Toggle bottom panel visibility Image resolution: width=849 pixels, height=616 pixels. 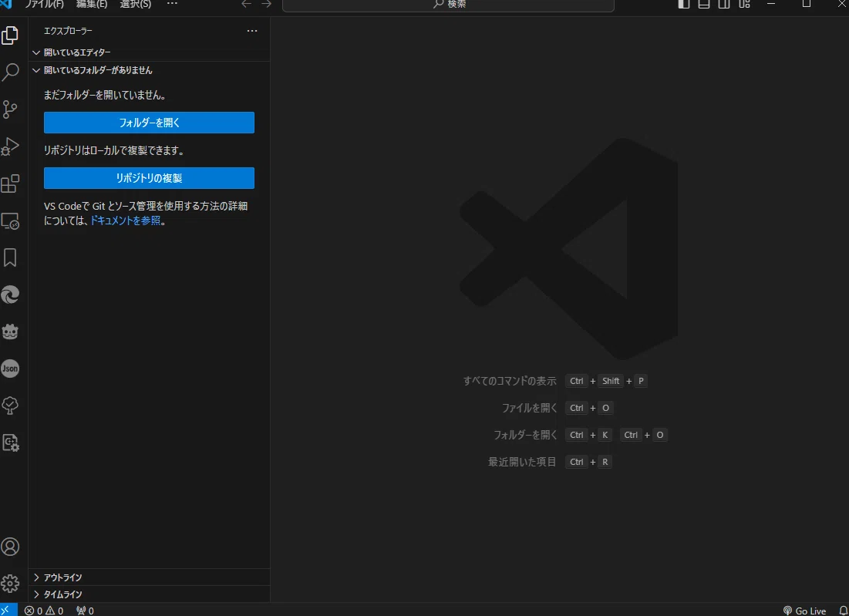click(704, 4)
